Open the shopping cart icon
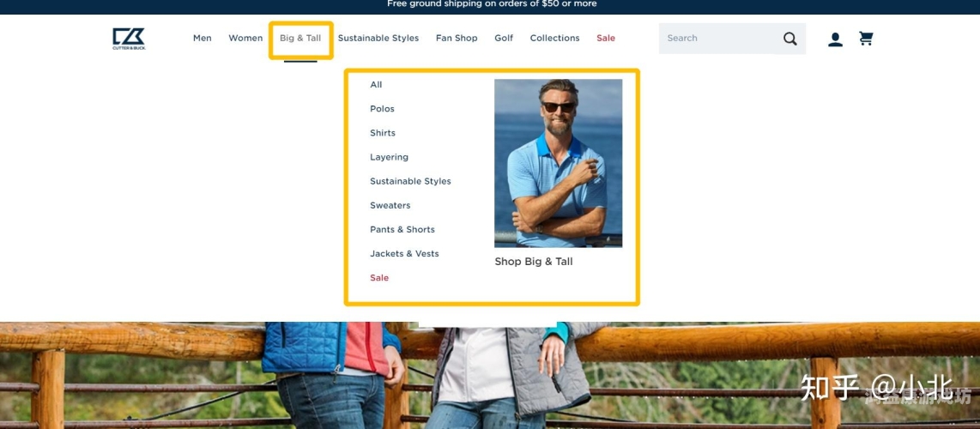Viewport: 980px width, 429px height. [866, 39]
